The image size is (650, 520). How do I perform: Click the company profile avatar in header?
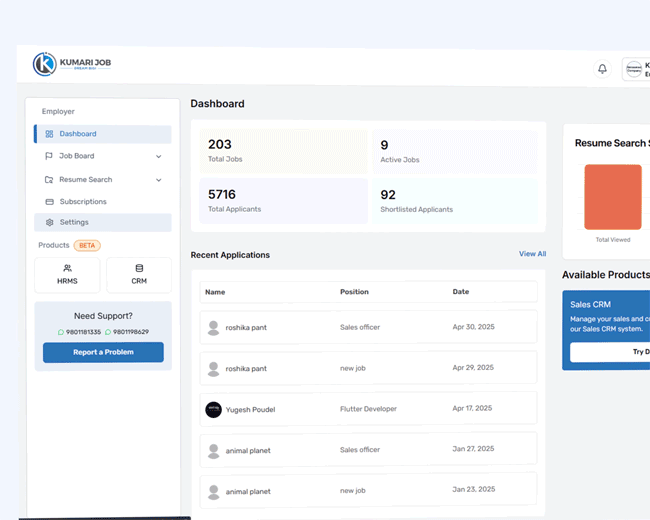[633, 69]
